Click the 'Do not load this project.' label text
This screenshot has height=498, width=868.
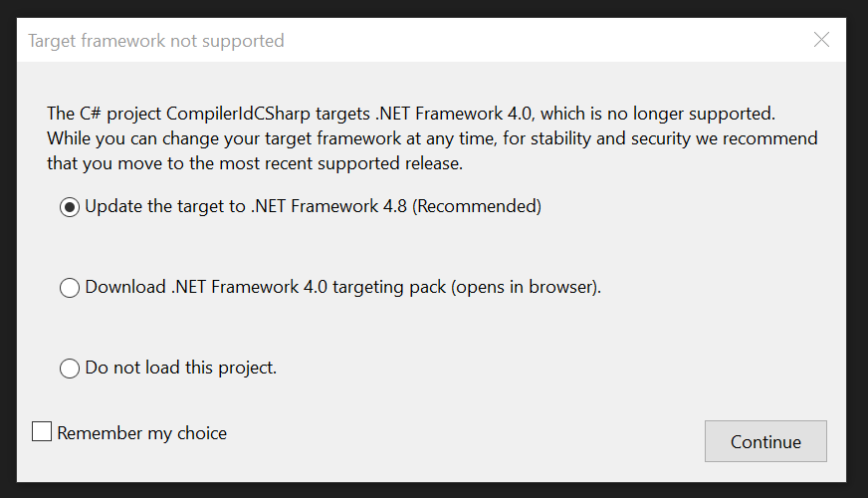pyautogui.click(x=180, y=368)
